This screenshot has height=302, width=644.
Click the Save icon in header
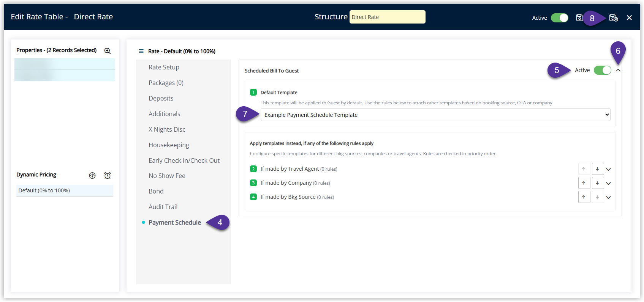pyautogui.click(x=579, y=17)
